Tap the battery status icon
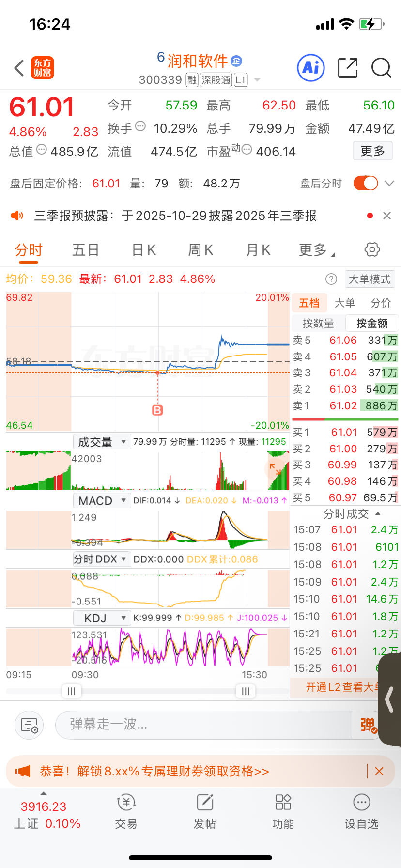401x868 pixels. coord(372,24)
